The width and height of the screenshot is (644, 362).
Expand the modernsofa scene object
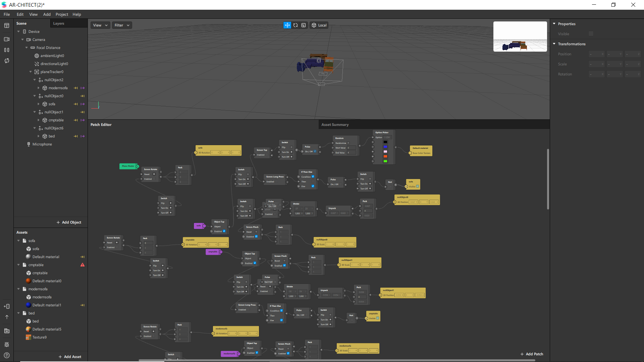pyautogui.click(x=39, y=88)
